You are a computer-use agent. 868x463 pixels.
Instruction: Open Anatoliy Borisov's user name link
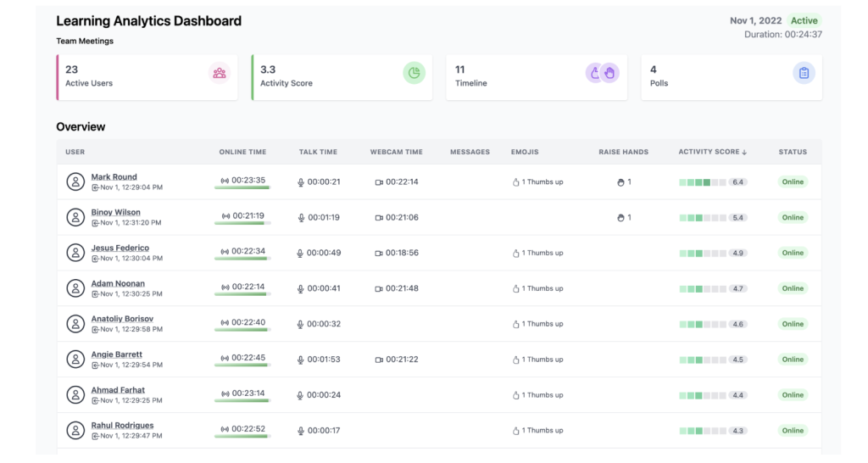[x=122, y=319]
